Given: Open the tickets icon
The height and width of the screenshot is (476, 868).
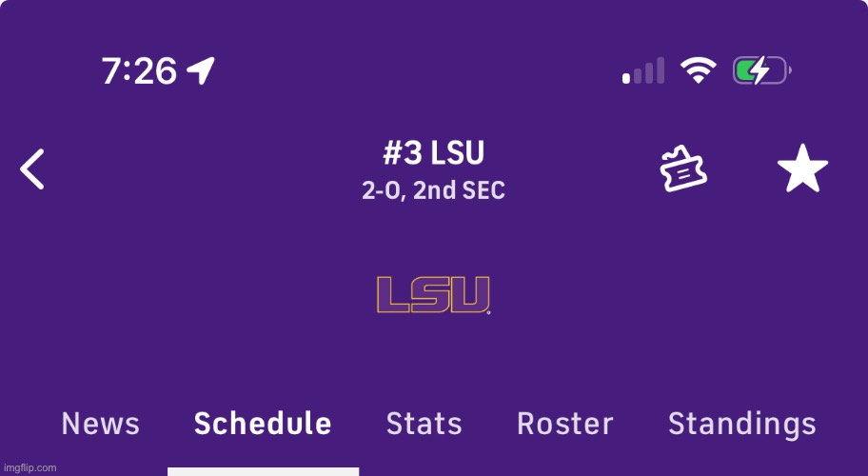Looking at the screenshot, I should point(685,169).
